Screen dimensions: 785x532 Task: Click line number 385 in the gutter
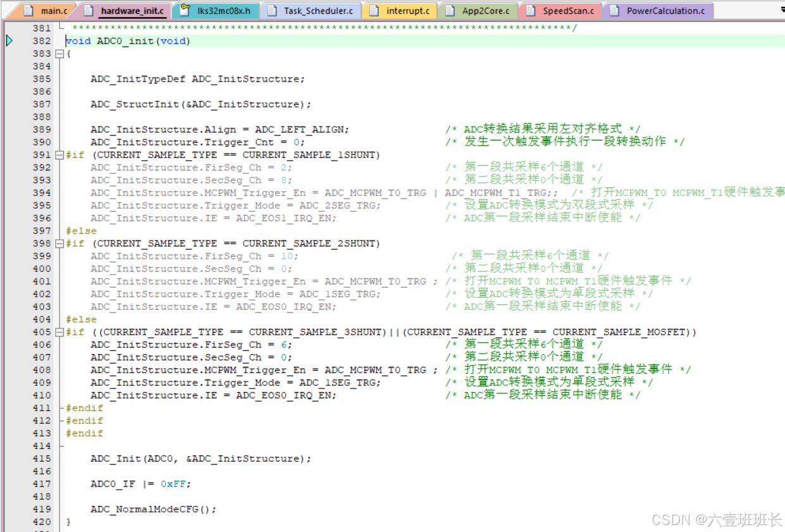(41, 79)
